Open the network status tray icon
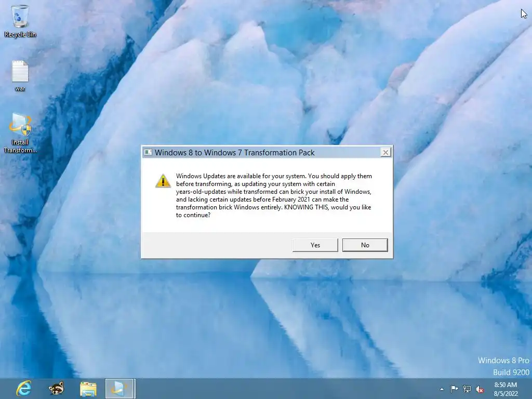Screen dimensions: 532x399 [x=467, y=389]
